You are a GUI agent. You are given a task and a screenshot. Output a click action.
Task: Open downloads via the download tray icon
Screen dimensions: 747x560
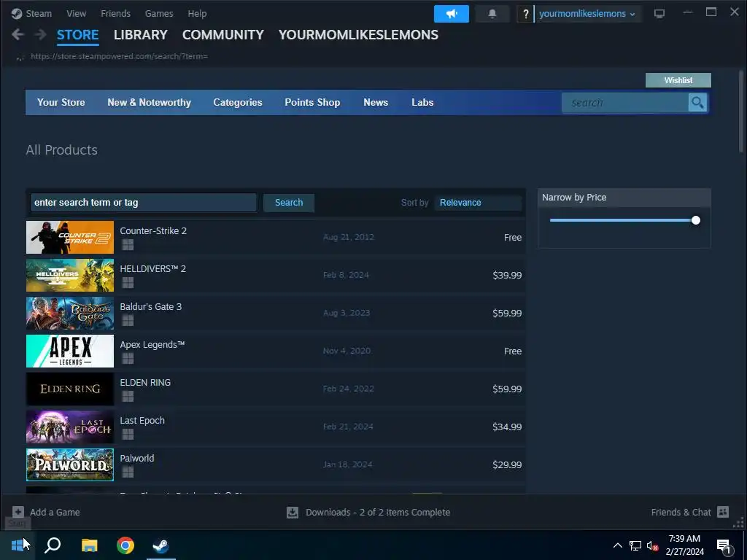click(293, 513)
